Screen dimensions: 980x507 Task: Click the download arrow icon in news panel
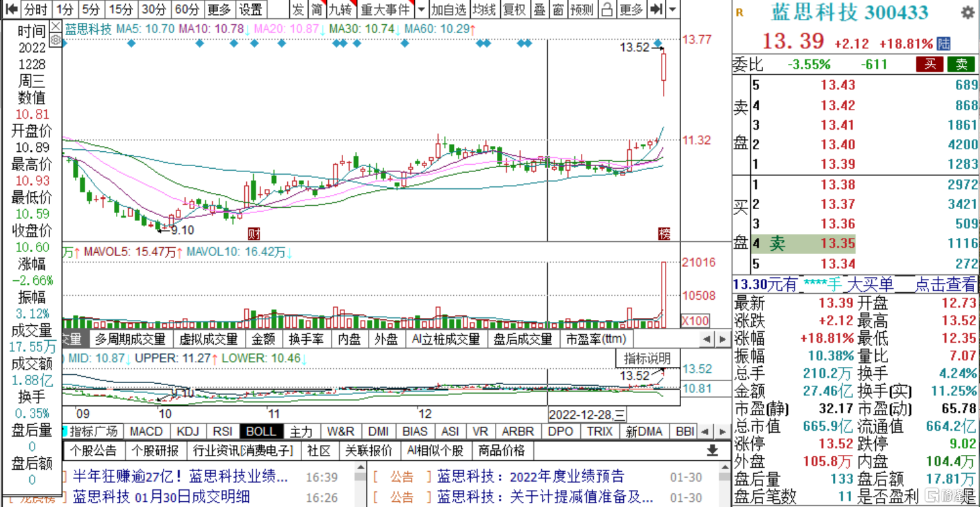coord(712,450)
